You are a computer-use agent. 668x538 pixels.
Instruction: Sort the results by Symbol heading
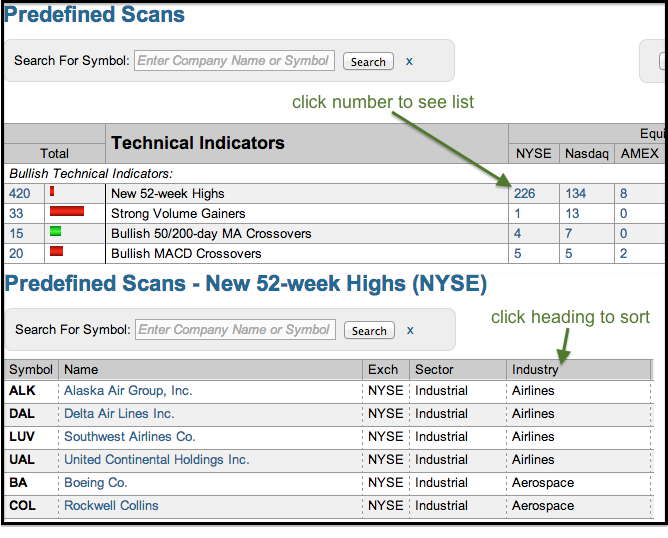31,369
